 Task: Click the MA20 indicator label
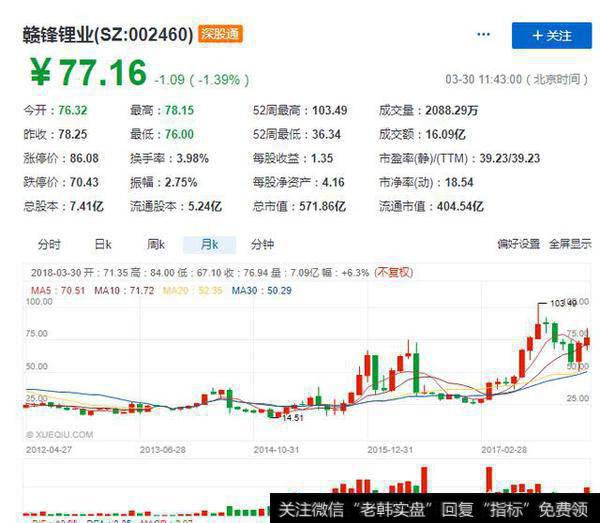pos(192,290)
